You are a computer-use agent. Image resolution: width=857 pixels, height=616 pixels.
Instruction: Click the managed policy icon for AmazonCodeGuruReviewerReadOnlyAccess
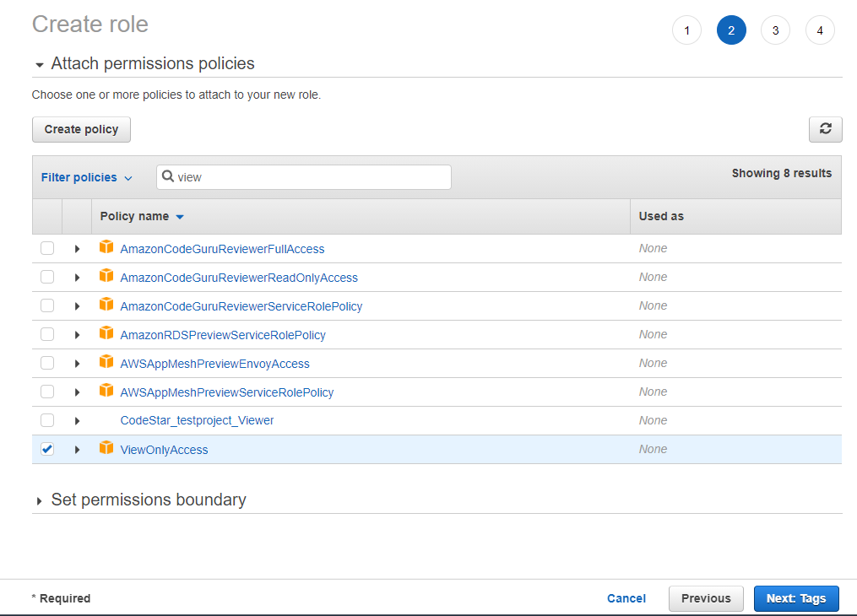tap(106, 276)
